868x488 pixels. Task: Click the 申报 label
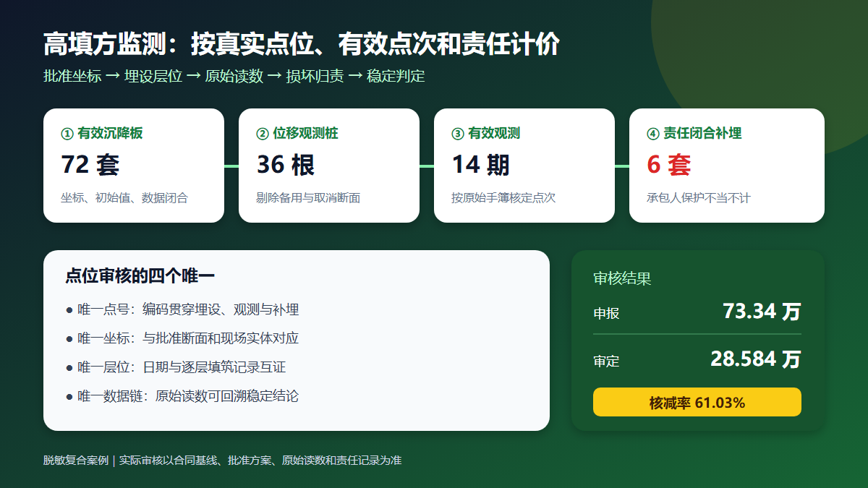tap(606, 313)
